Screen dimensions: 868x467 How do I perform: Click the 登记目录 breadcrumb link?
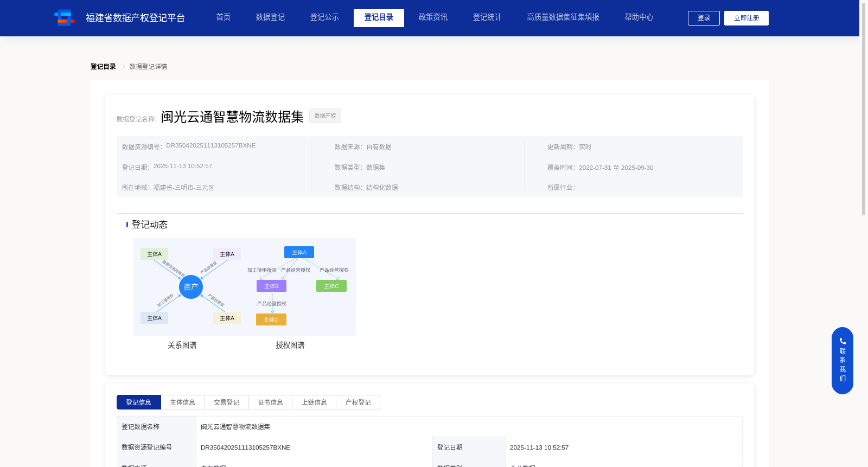point(103,67)
